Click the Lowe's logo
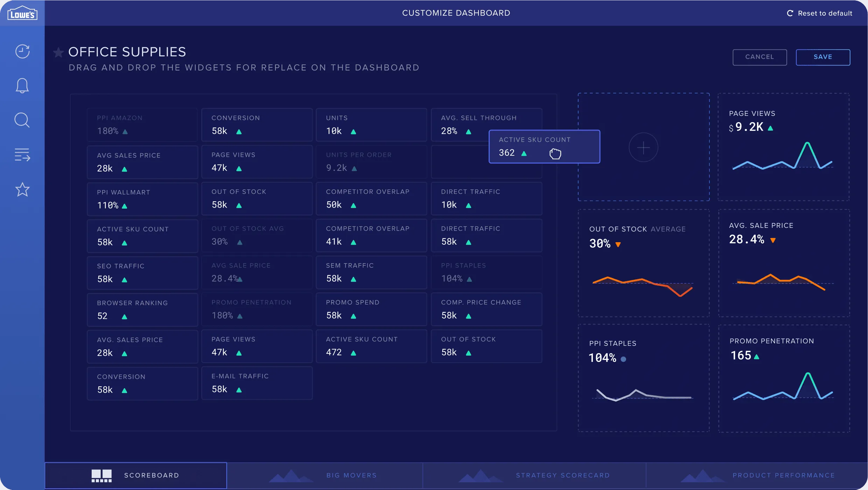 [x=22, y=13]
